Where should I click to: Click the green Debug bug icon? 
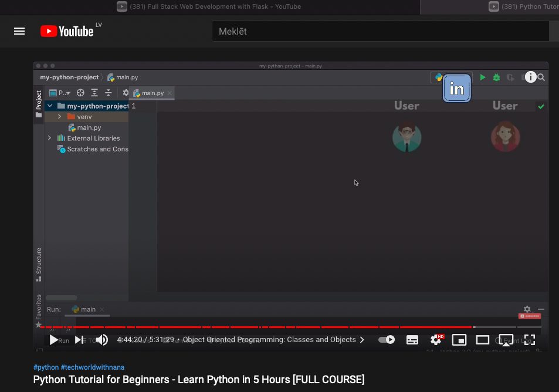point(496,77)
